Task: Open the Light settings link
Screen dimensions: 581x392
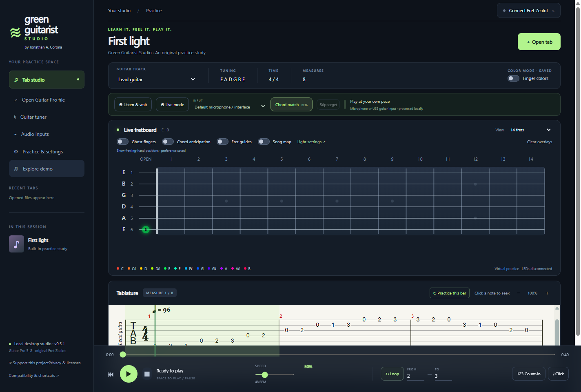Action: pyautogui.click(x=311, y=142)
